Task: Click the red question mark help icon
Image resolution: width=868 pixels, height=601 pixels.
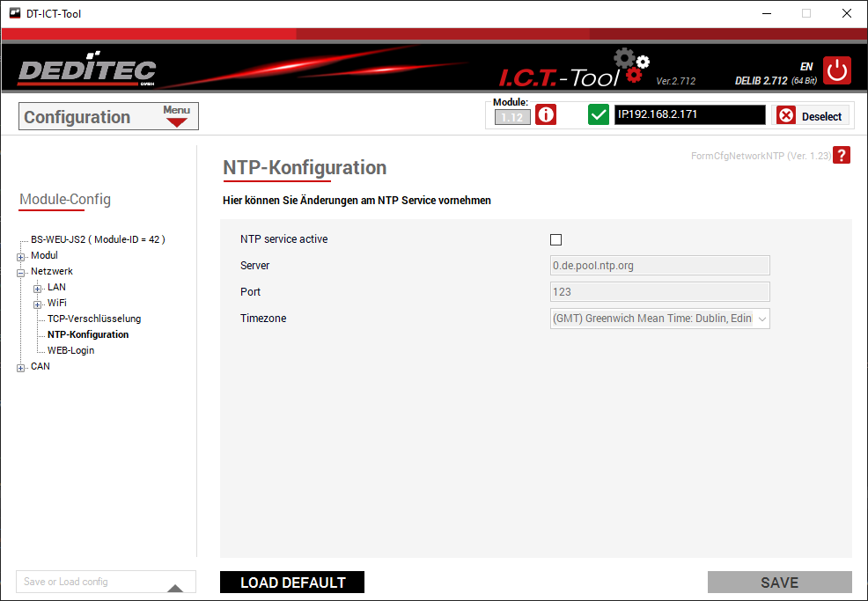Action: click(x=842, y=156)
